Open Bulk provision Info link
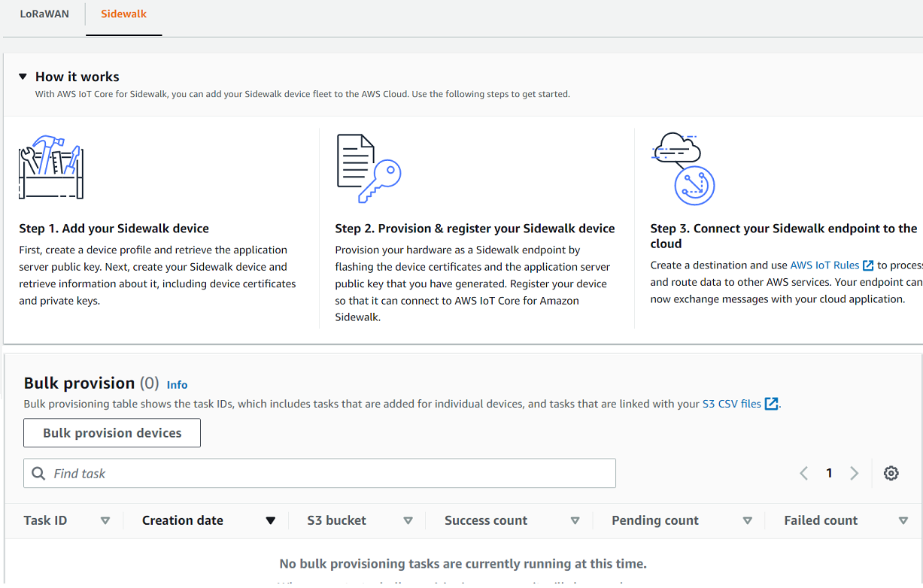 (177, 385)
